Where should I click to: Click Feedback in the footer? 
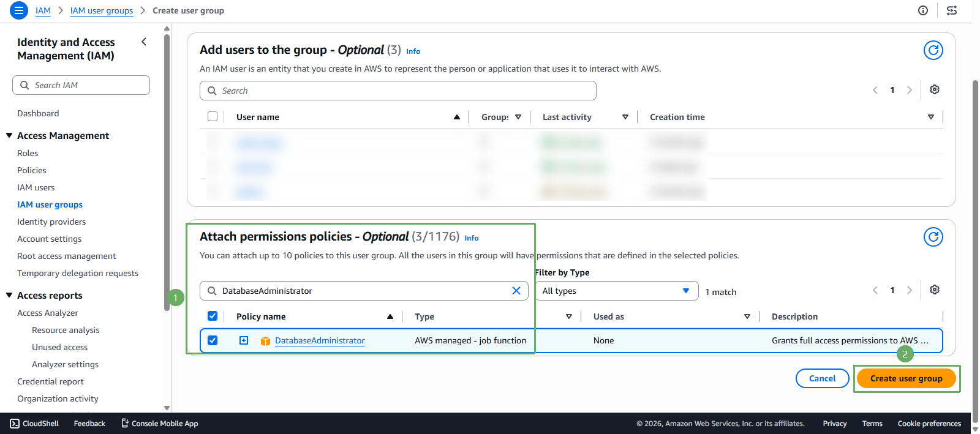pyautogui.click(x=89, y=424)
